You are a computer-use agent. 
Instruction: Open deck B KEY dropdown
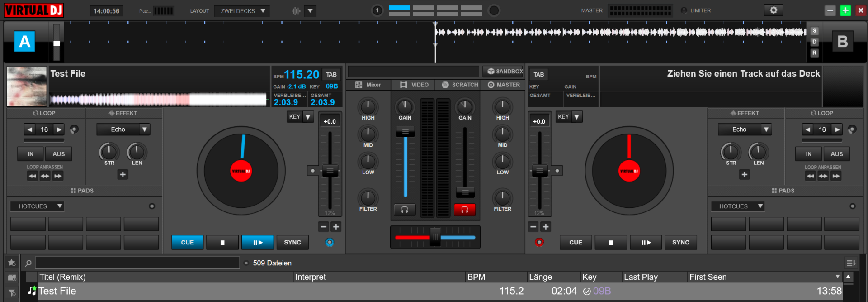(x=569, y=117)
